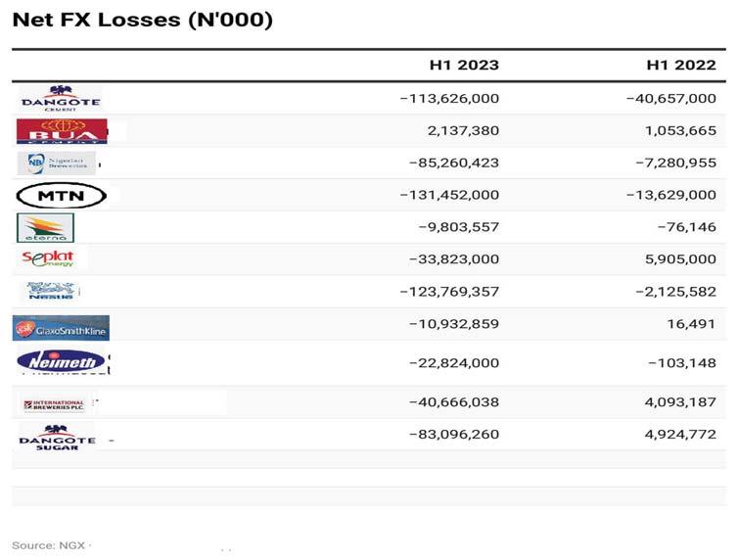
Task: Select the MTN H1 2023 value −131,452,000
Action: [449, 195]
